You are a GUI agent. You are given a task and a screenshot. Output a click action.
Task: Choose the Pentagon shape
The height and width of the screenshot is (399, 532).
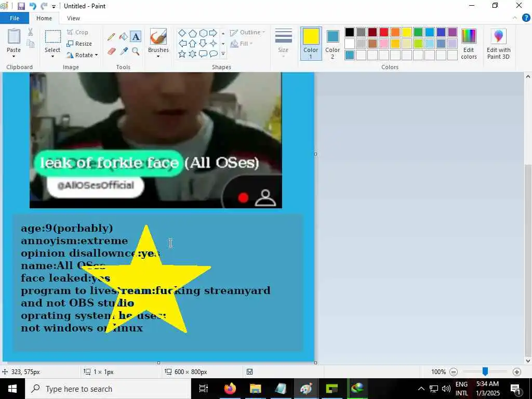click(x=192, y=33)
